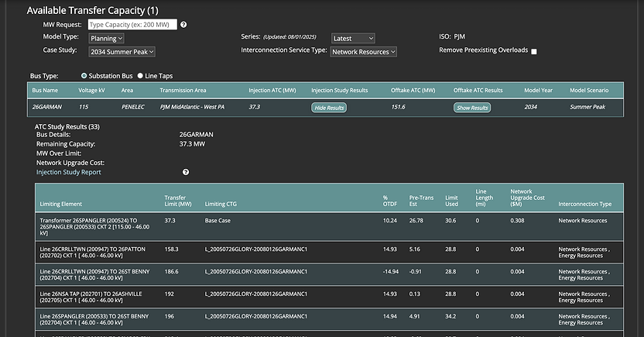644x337 pixels.
Task: Open the Injection Study Report link
Action: [69, 172]
